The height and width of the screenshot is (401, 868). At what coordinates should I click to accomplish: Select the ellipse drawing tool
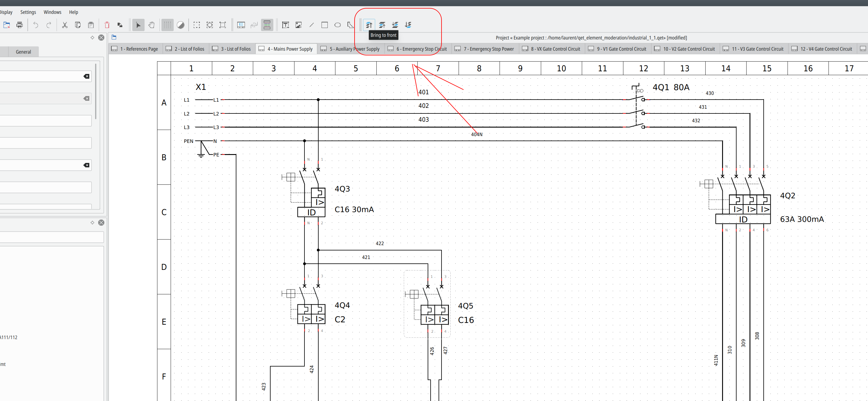tap(338, 25)
